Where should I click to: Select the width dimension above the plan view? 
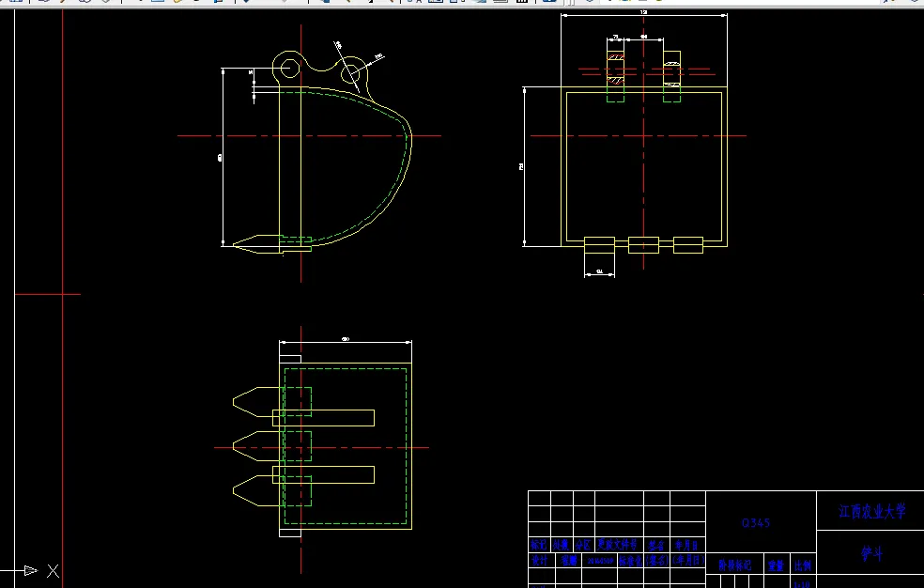tap(346, 341)
